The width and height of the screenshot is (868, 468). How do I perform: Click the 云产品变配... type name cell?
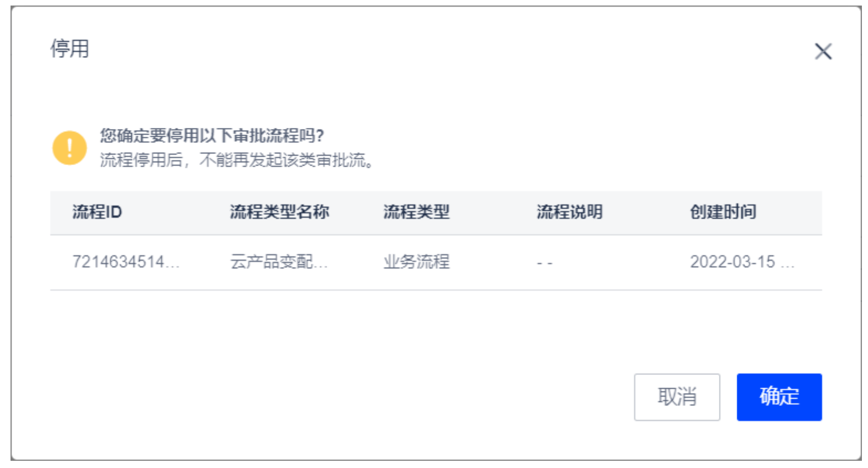(x=279, y=261)
